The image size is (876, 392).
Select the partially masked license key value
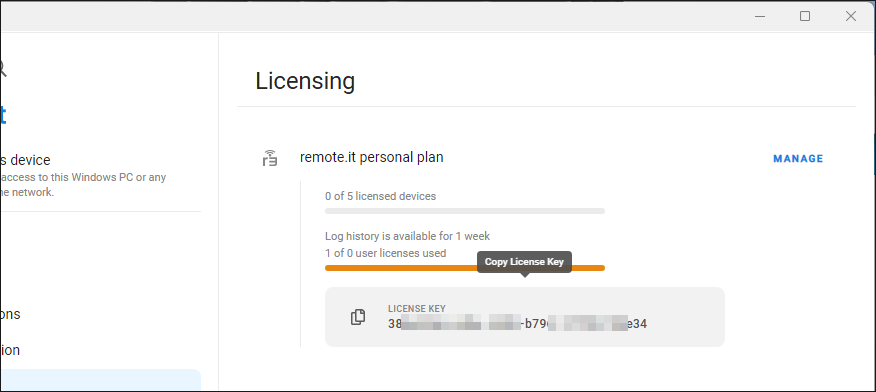pyautogui.click(x=517, y=324)
